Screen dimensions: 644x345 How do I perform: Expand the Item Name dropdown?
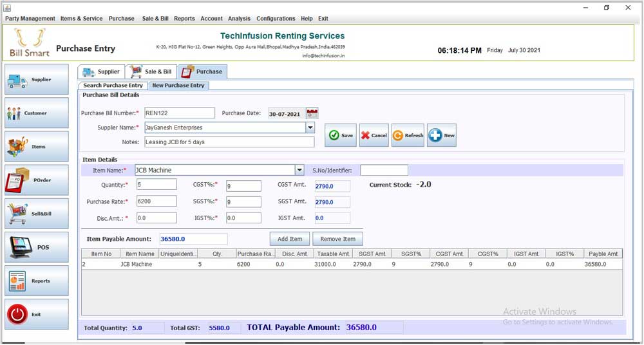tap(300, 170)
